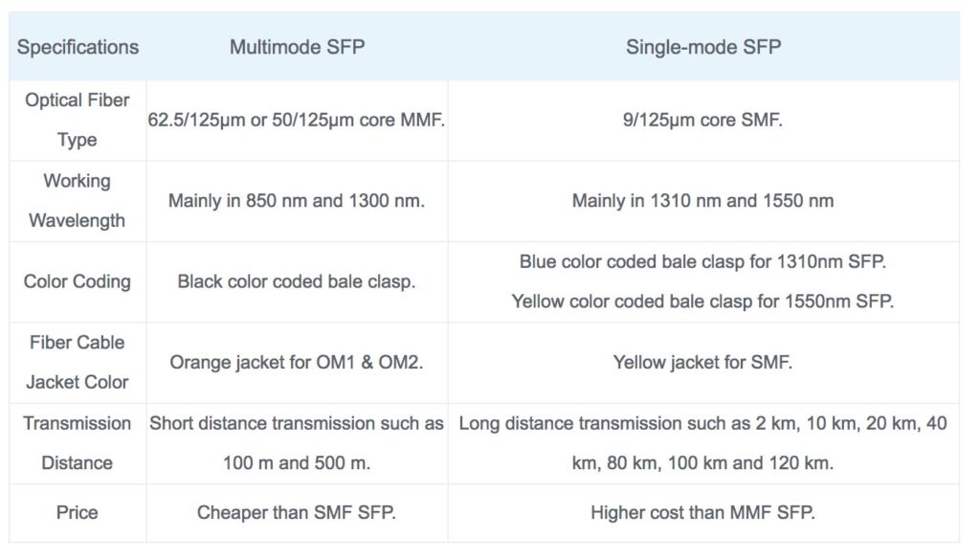Click the 9/125μm core SMF cell
Image resolution: width=980 pixels, height=560 pixels.
[x=703, y=122]
